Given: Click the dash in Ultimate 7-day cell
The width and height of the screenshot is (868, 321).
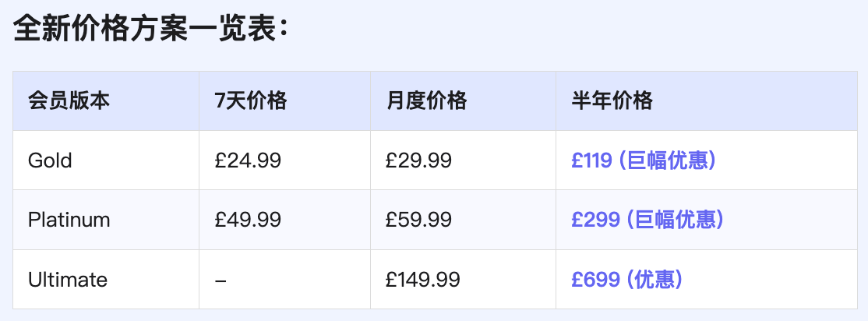Looking at the screenshot, I should (x=221, y=280).
